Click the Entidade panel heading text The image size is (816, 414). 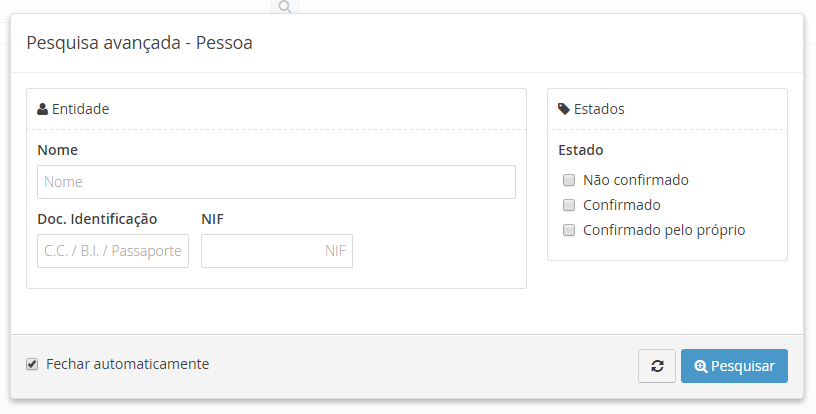coord(80,109)
